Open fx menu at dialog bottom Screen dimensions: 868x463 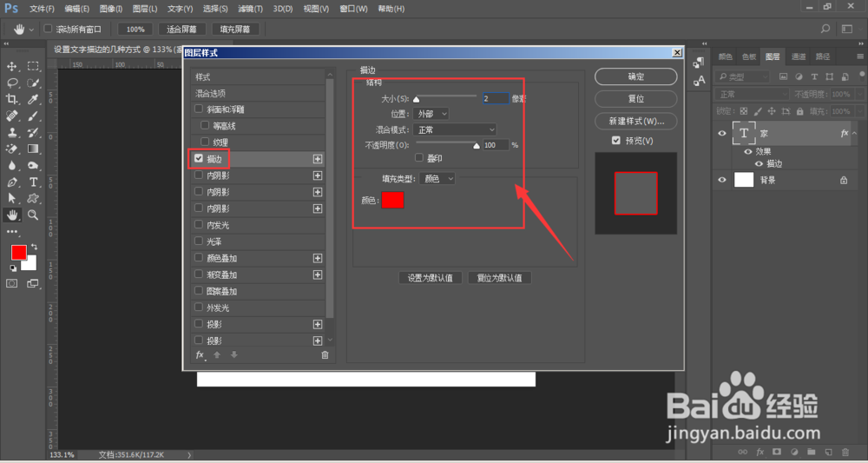coord(200,355)
